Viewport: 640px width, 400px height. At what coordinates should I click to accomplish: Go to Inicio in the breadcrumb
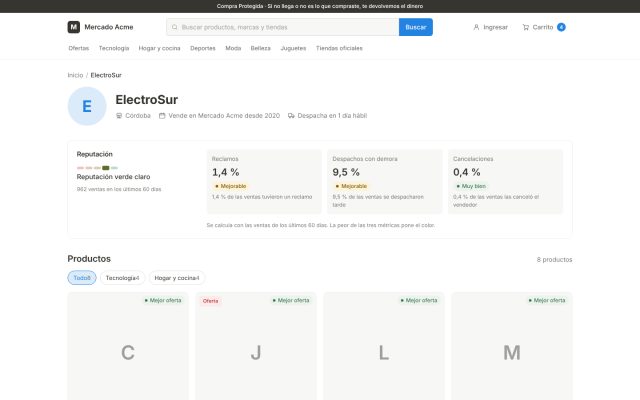(75, 75)
